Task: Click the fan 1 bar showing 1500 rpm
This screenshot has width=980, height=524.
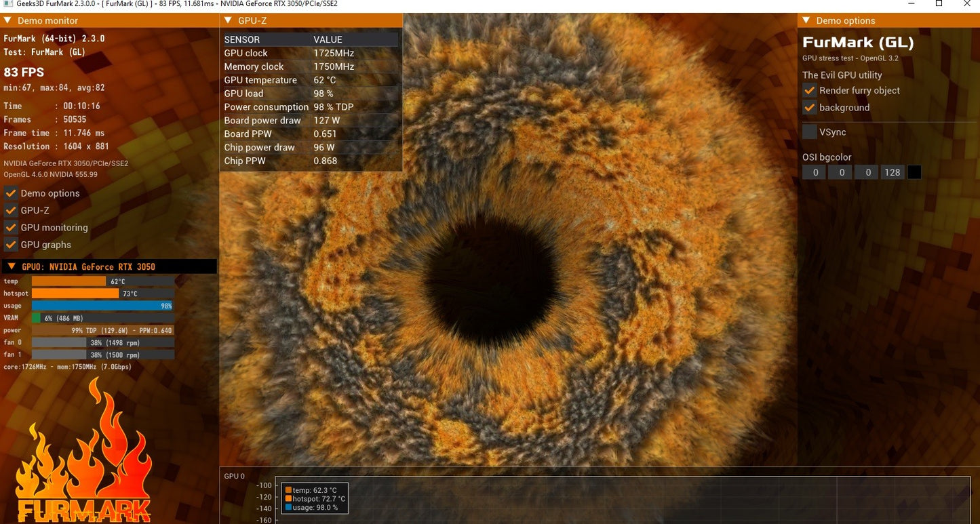Action: point(102,355)
